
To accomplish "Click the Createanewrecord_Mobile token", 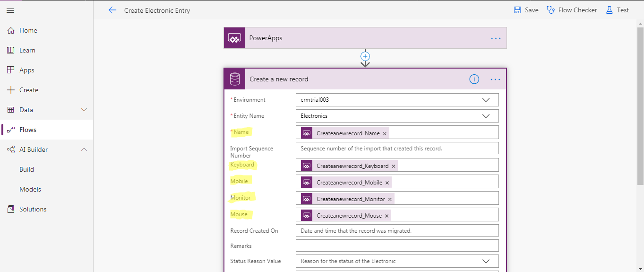I will [x=346, y=183].
